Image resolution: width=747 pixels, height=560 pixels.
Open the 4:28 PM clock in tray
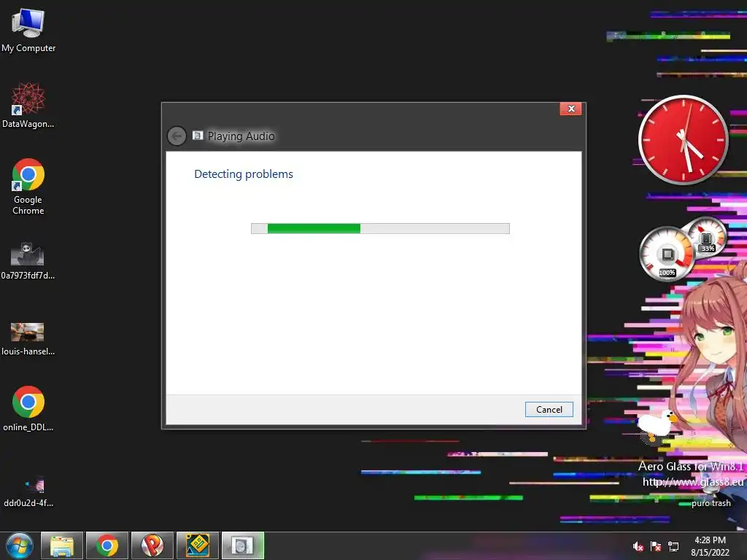click(x=710, y=546)
